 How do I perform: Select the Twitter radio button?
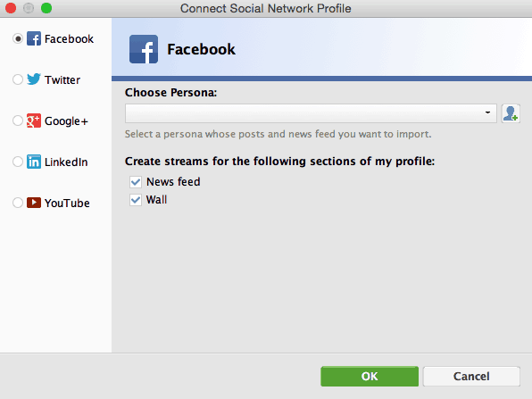pos(18,79)
